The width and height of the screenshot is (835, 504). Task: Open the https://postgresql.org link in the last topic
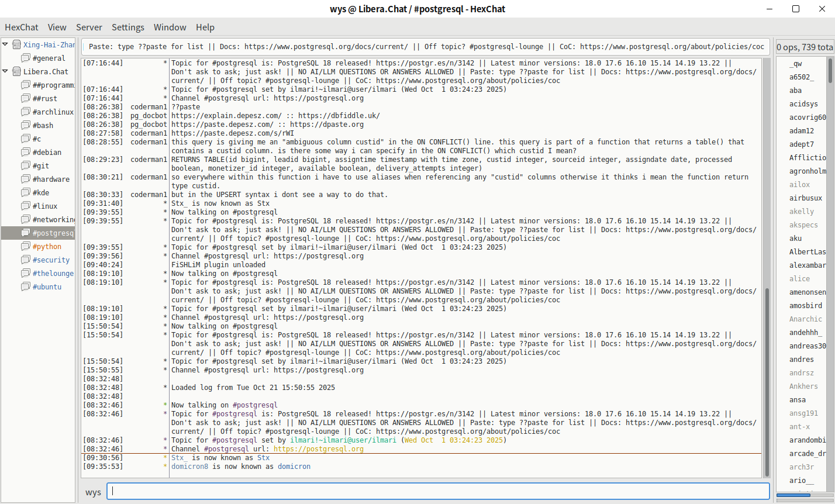318,449
